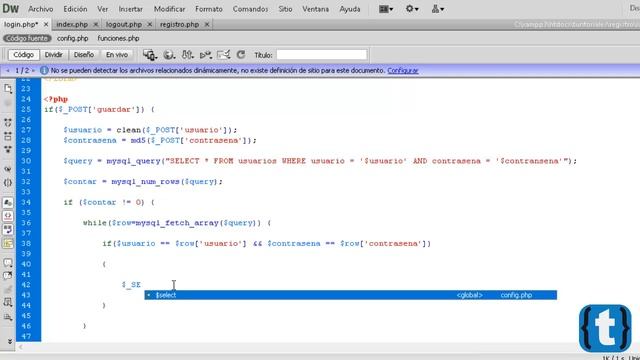Toggle syntax error alerts icon
Image resolution: width=640 pixels, height=360 pixels.
[x=8, y=243]
